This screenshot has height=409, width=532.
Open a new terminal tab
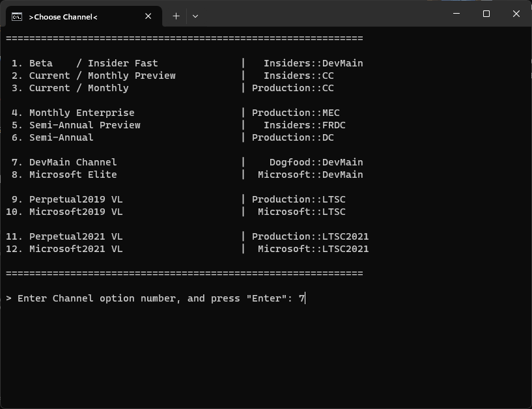coord(176,16)
